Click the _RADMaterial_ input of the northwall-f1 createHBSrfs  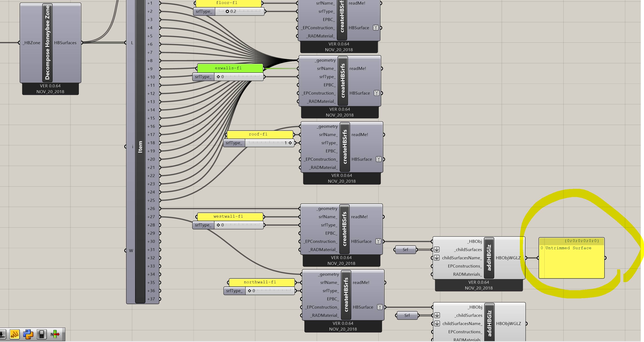point(324,315)
